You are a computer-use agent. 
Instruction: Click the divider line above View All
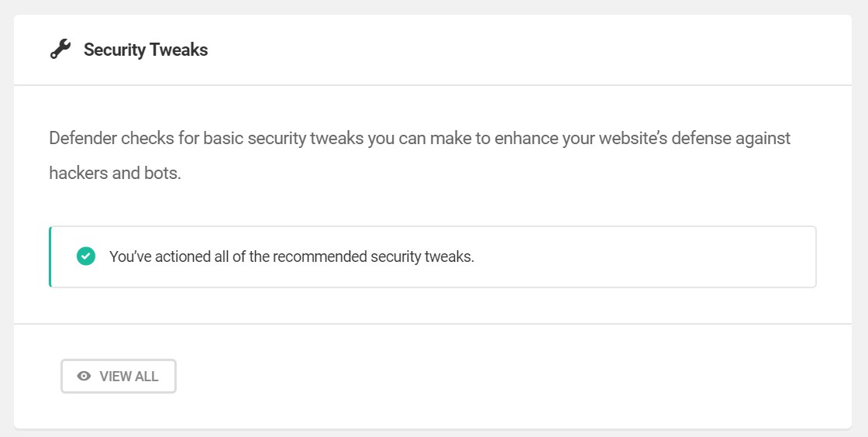(432, 324)
